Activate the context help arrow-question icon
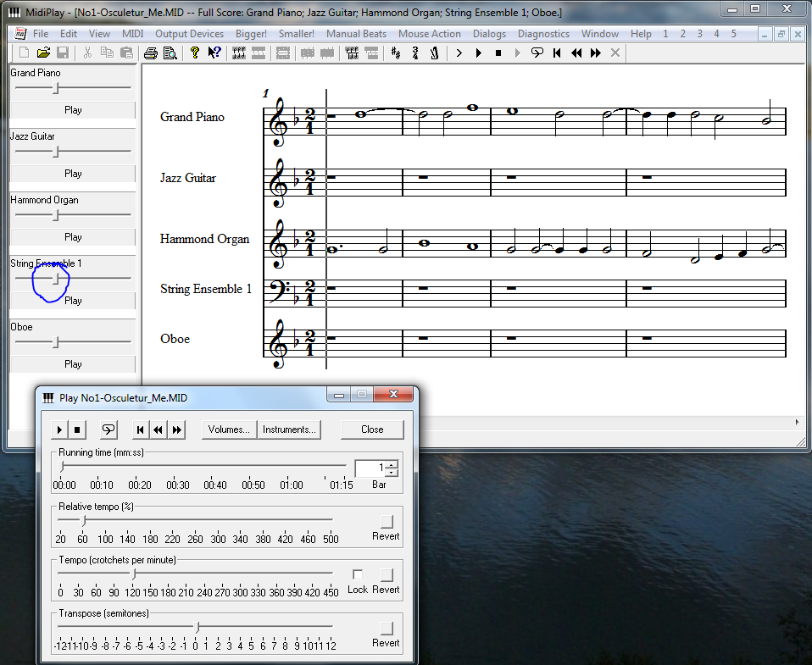 pyautogui.click(x=214, y=53)
